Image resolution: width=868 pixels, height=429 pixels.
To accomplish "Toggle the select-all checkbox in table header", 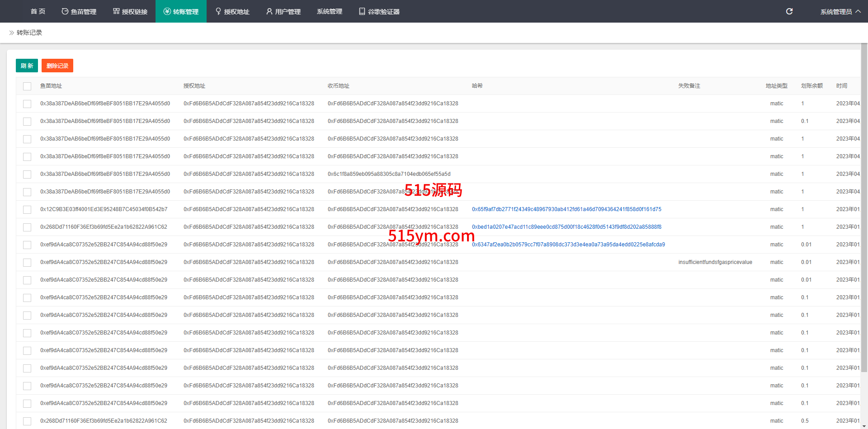I will click(x=27, y=86).
